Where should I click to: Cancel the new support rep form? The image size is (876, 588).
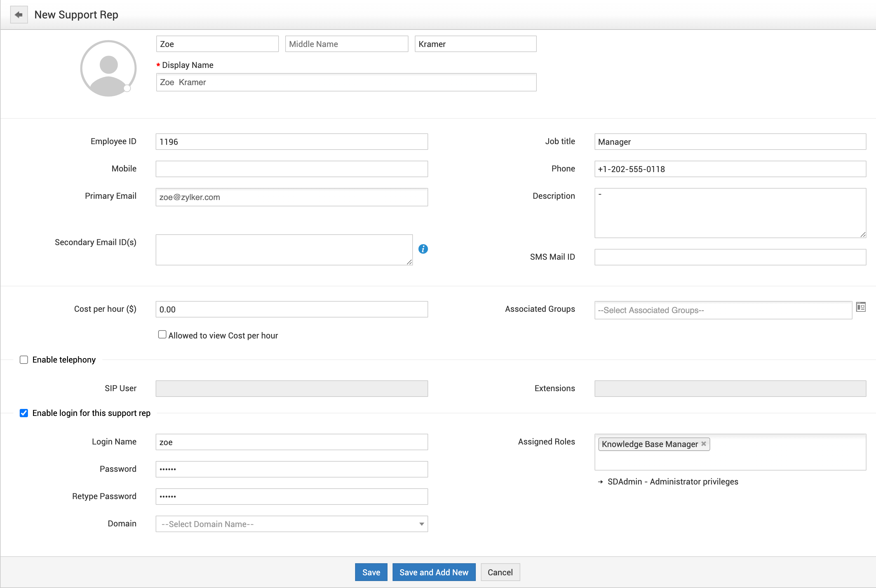pyautogui.click(x=500, y=572)
